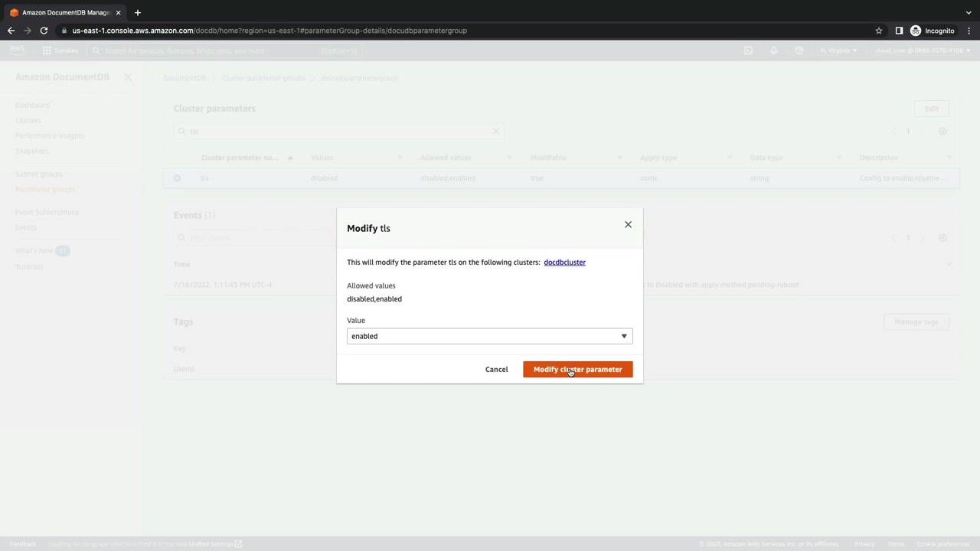The width and height of the screenshot is (980, 551).
Task: Focus the cluster parameters search field
Action: coord(338,132)
